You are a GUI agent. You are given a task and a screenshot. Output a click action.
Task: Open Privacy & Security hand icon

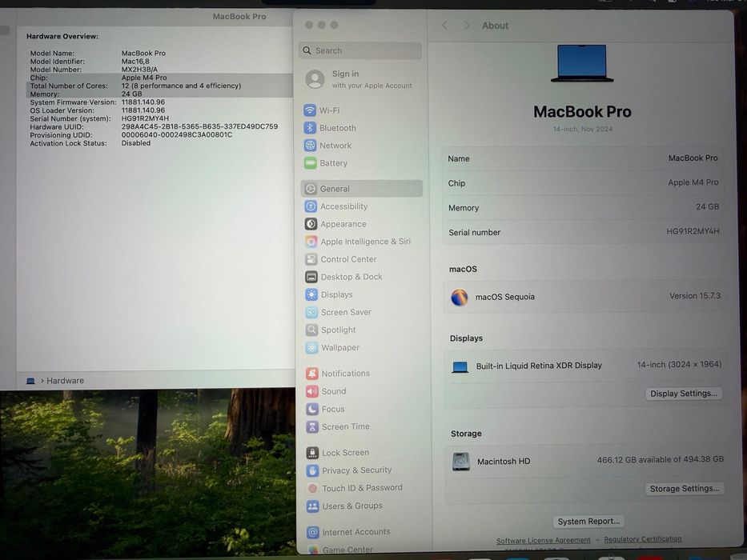point(312,470)
